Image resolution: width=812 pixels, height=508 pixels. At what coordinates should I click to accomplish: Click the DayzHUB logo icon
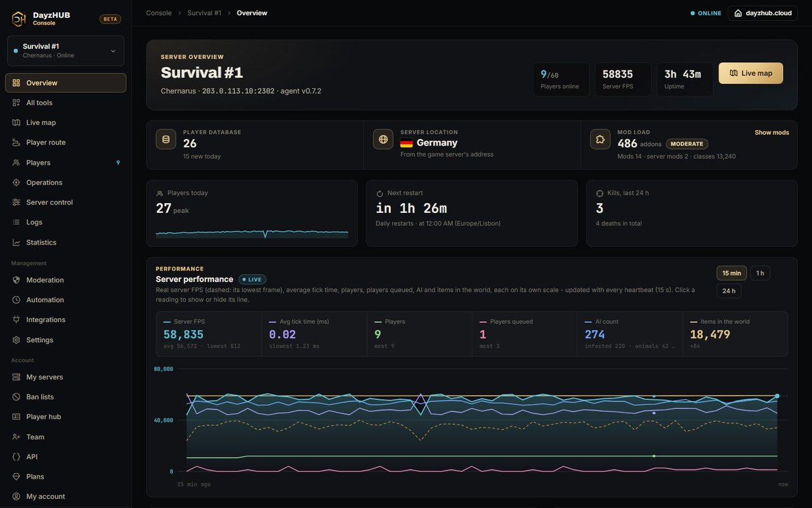[x=19, y=19]
